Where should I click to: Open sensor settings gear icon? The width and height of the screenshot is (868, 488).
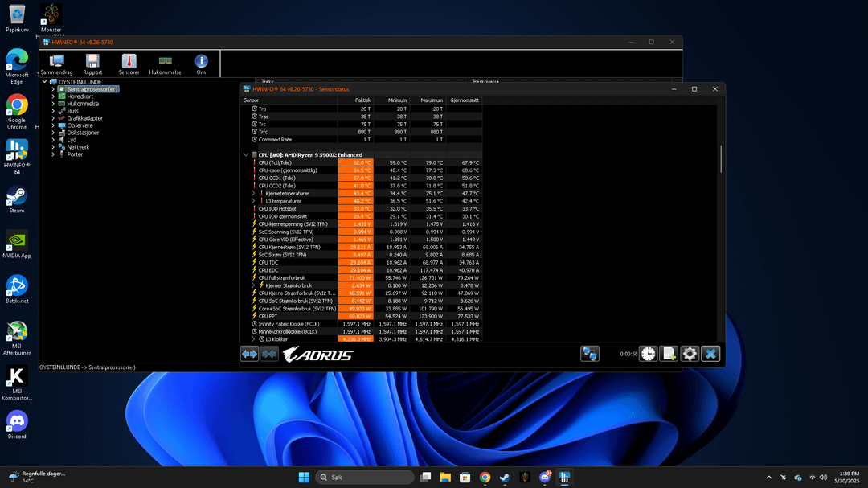coord(690,354)
